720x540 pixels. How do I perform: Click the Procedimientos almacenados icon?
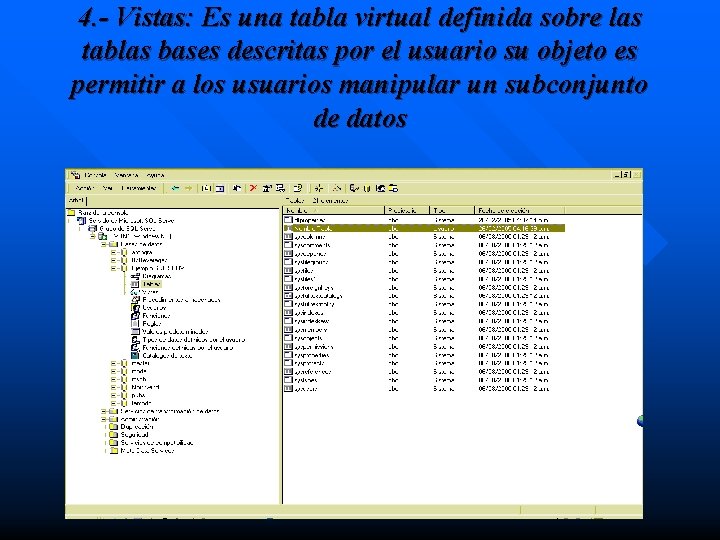135,300
